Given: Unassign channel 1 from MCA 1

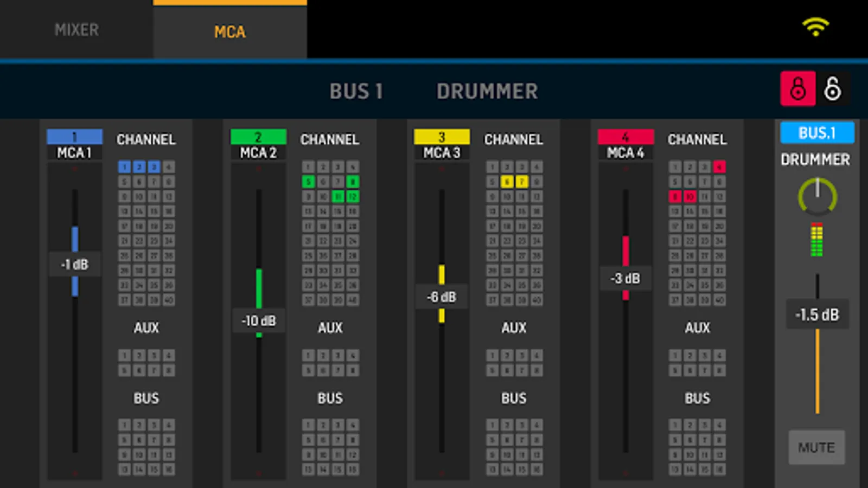Looking at the screenshot, I should 124,167.
